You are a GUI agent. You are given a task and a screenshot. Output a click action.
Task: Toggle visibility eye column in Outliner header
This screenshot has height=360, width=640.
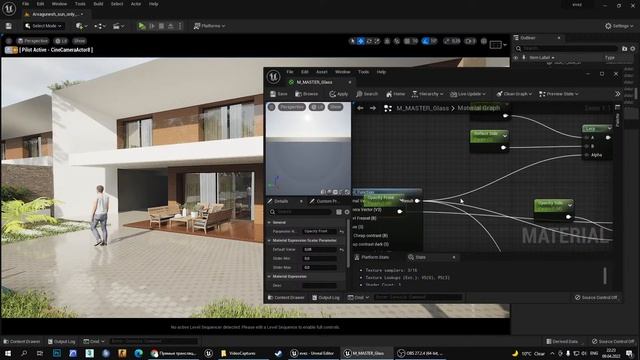coord(516,58)
